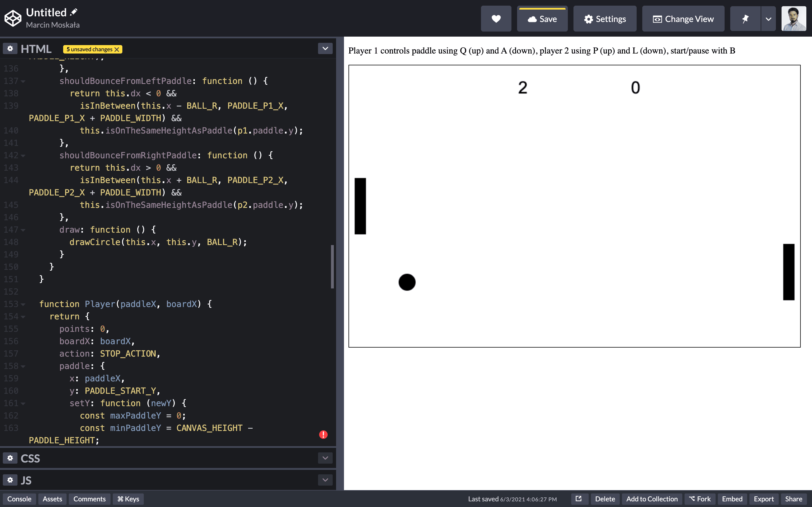Click the Save button

542,19
